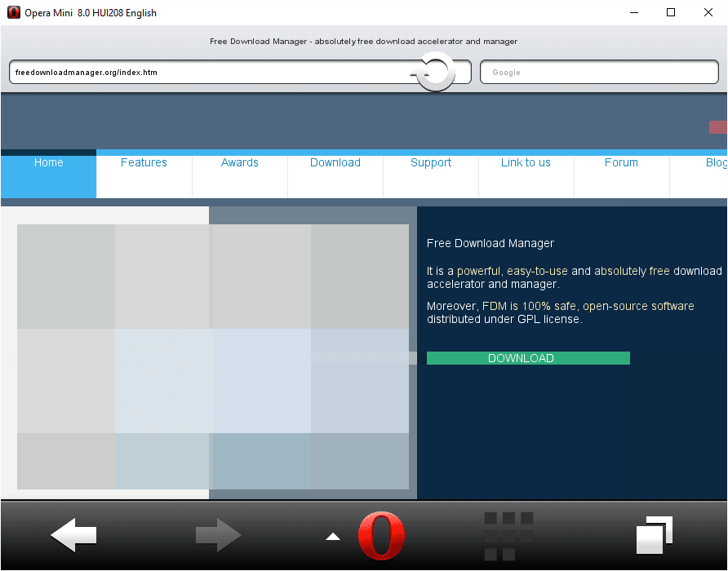This screenshot has height=571, width=728.
Task: Click the back navigation arrow
Action: coord(72,535)
